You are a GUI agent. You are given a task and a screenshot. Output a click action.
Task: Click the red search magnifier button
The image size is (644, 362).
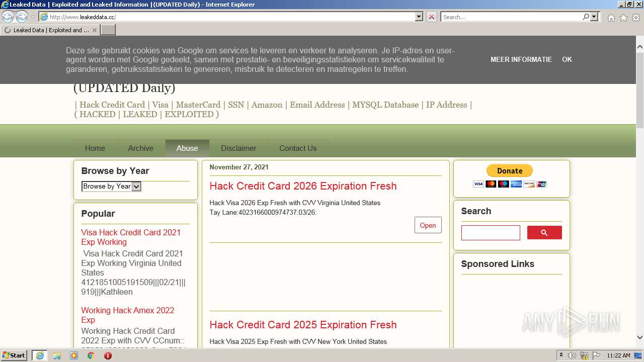(x=544, y=233)
